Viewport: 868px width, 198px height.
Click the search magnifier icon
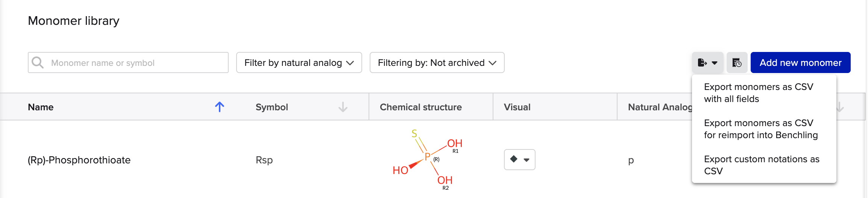click(38, 62)
